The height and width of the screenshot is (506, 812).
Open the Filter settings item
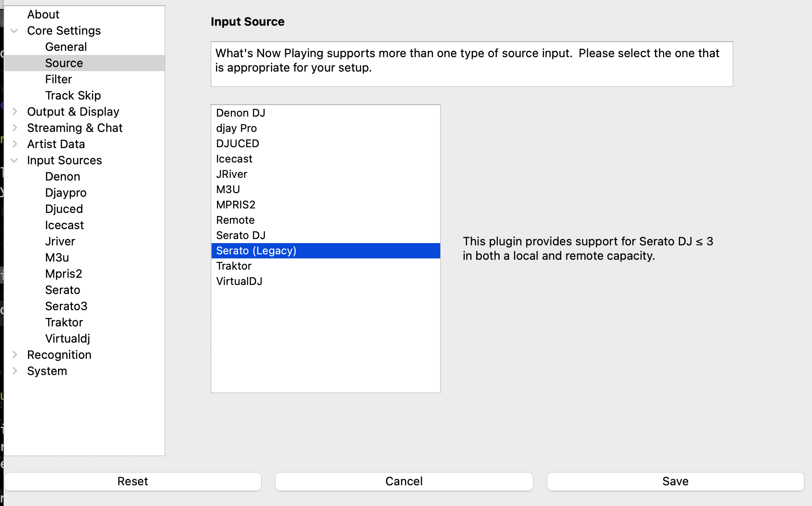click(59, 79)
